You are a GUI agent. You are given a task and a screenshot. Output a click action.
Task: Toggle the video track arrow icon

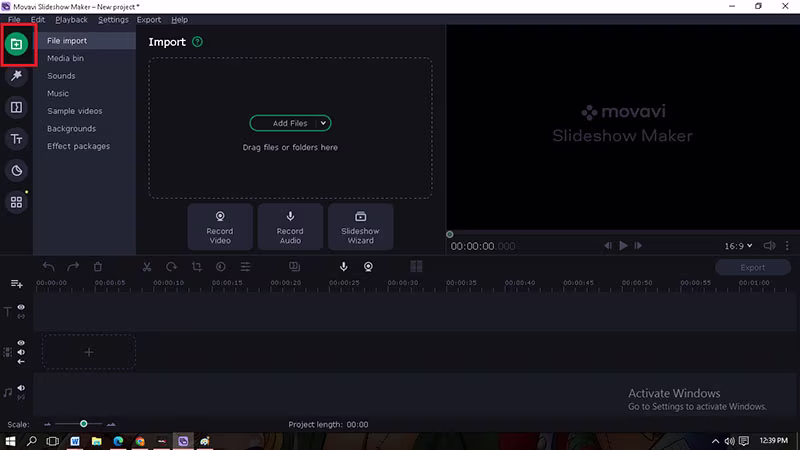point(21,362)
